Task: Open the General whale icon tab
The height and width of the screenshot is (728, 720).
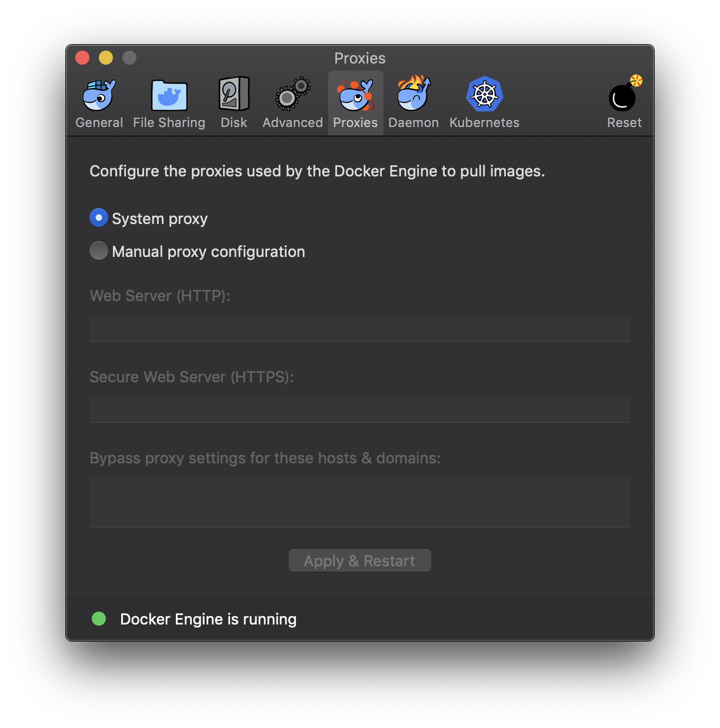Action: pyautogui.click(x=99, y=95)
